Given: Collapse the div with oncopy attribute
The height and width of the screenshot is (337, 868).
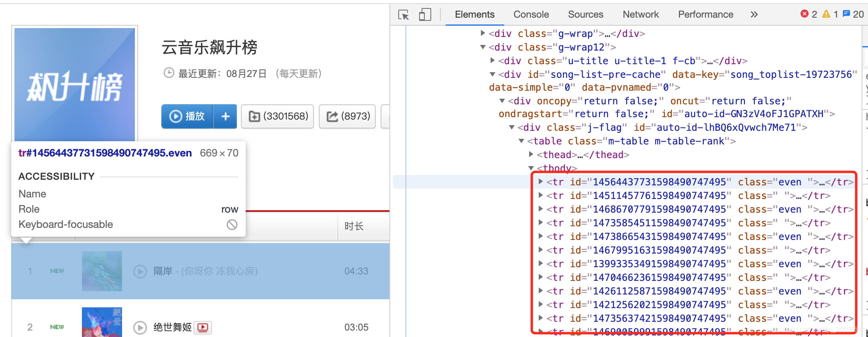Looking at the screenshot, I should [x=502, y=101].
